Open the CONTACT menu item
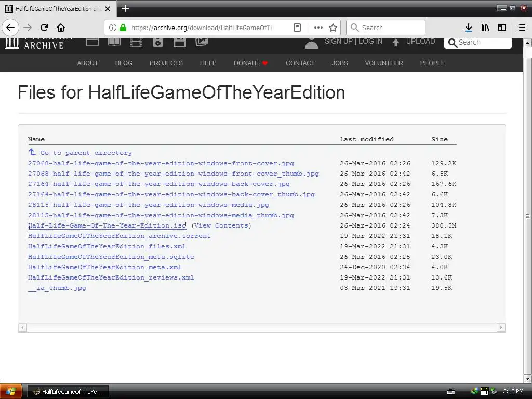532x399 pixels. 300,63
